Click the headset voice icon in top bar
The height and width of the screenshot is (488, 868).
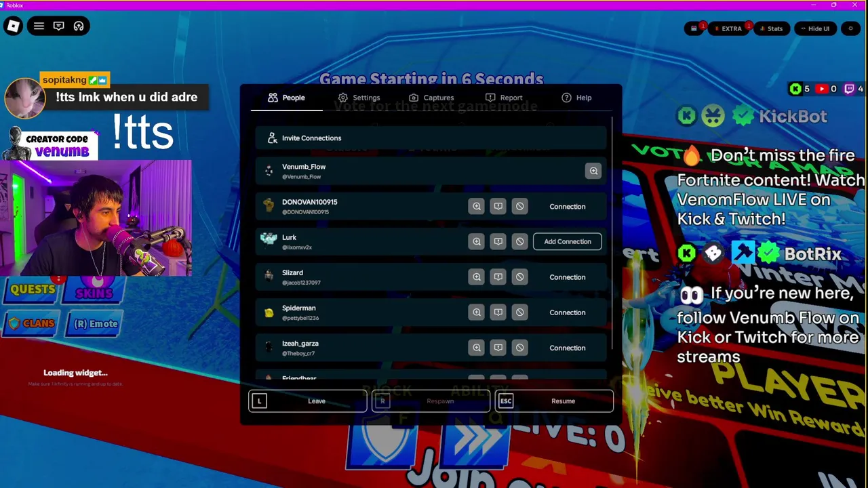79,26
